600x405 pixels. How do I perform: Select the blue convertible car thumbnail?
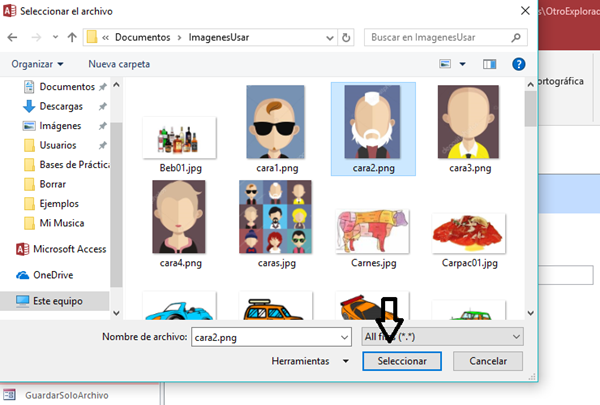pos(179,306)
